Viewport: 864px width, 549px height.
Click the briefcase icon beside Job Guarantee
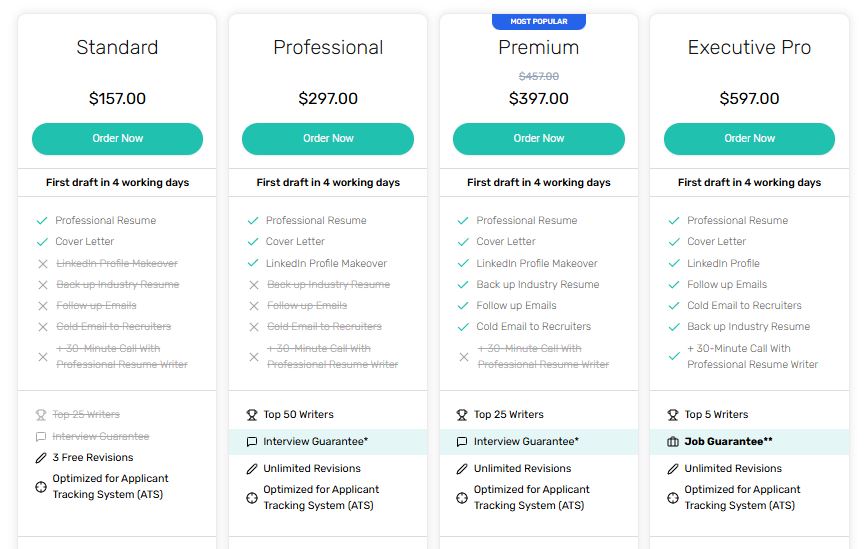(x=673, y=442)
